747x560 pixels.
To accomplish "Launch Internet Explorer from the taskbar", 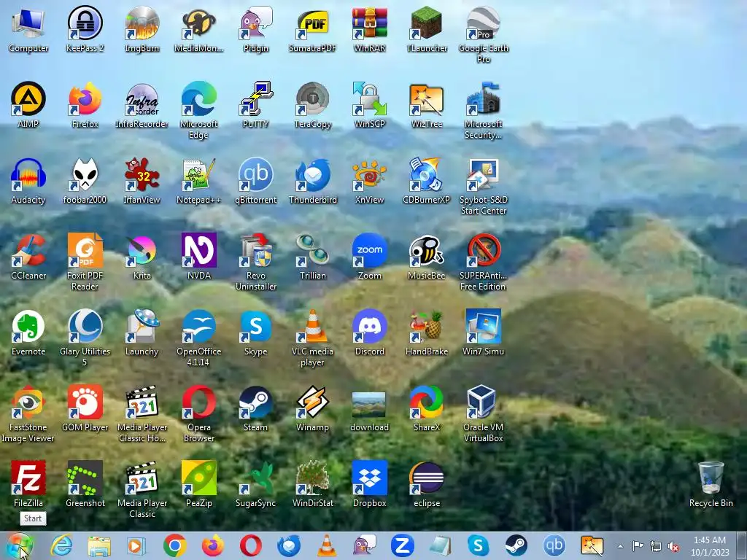I will (62, 545).
